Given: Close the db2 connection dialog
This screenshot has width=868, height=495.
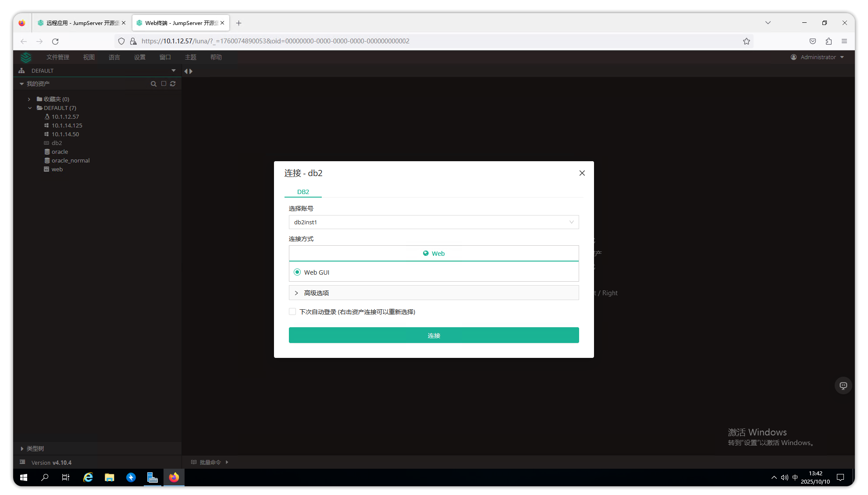Looking at the screenshot, I should pyautogui.click(x=582, y=173).
